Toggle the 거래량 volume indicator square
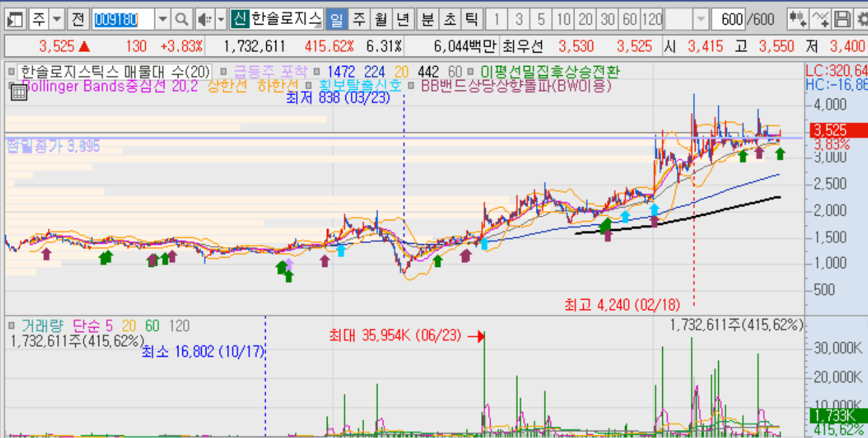 tap(11, 326)
